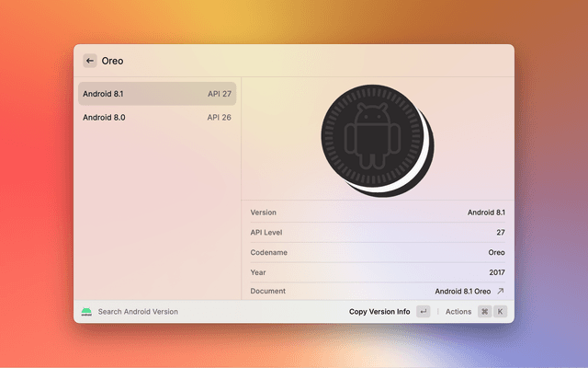
Task: Click the API 26 label
Action: (219, 117)
